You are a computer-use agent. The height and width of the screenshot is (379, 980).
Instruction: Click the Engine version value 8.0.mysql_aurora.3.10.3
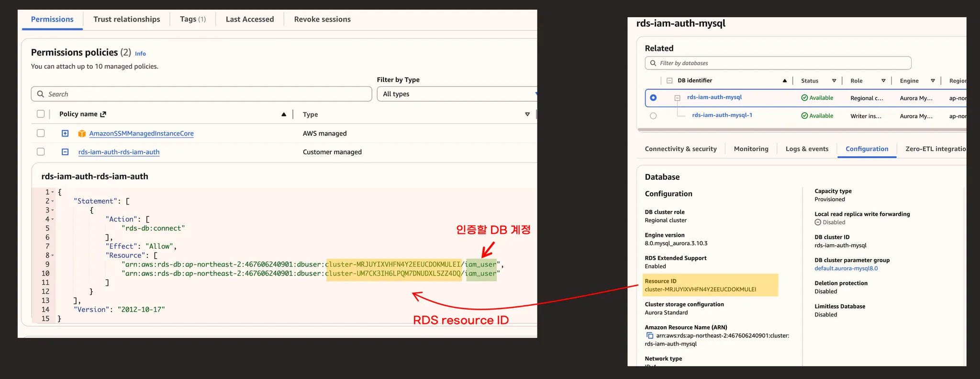(676, 243)
